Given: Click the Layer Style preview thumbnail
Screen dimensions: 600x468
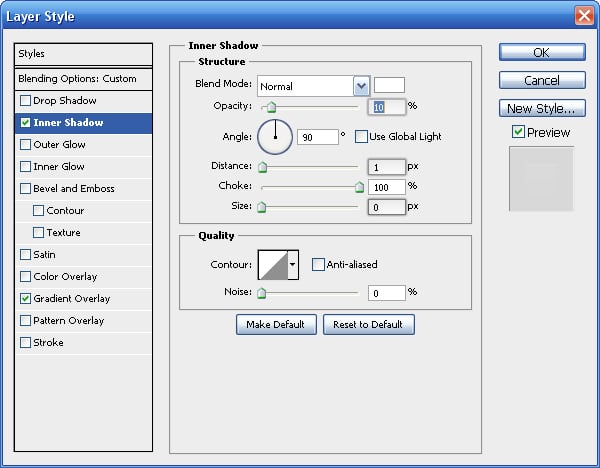Looking at the screenshot, I should tap(541, 179).
